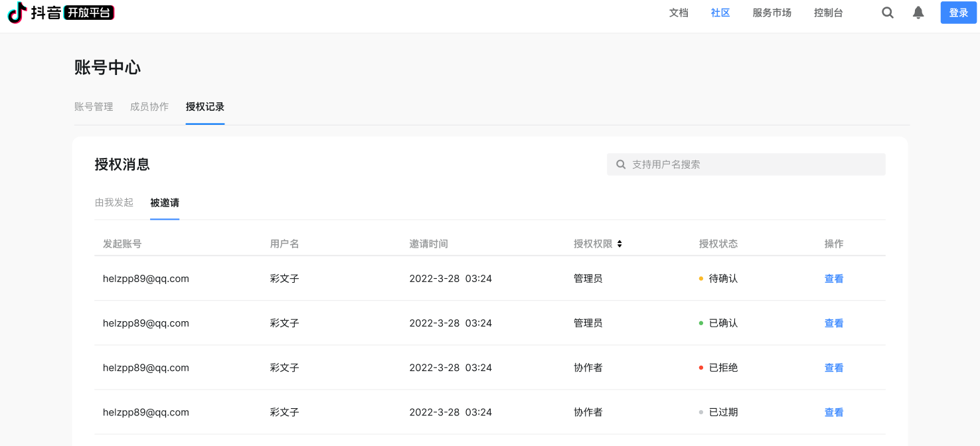Click invite time in the 待确认 row
This screenshot has height=446, width=980.
pyautogui.click(x=451, y=279)
